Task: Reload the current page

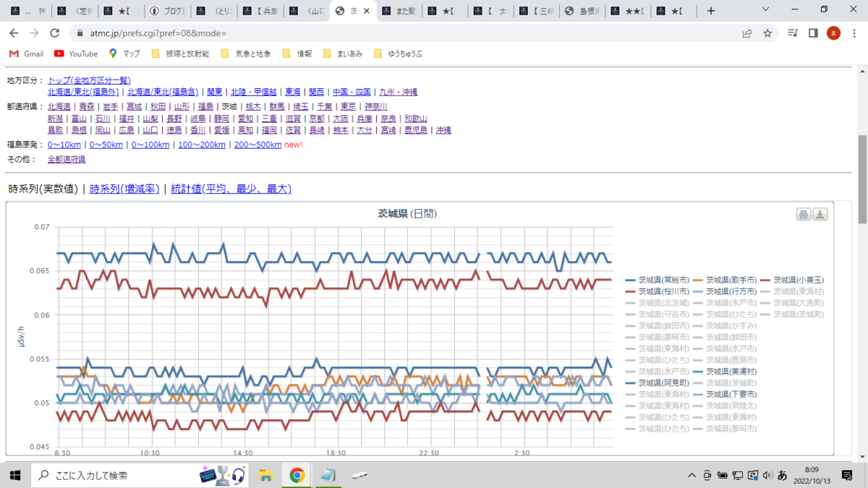Action: tap(54, 33)
